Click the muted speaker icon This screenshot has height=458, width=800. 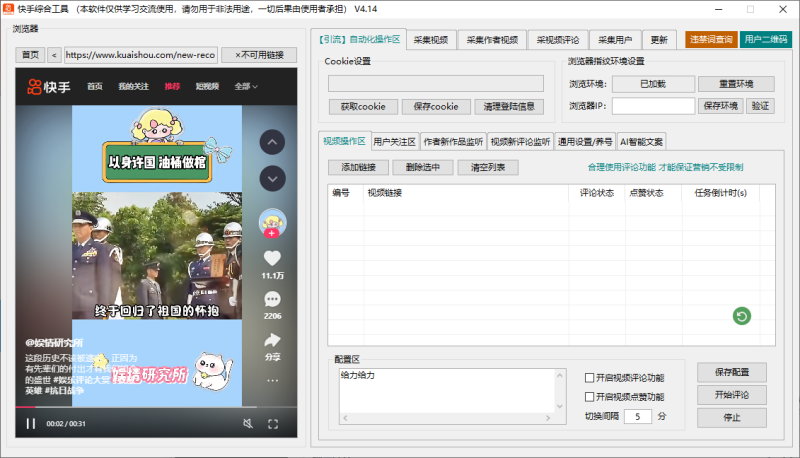[x=248, y=423]
